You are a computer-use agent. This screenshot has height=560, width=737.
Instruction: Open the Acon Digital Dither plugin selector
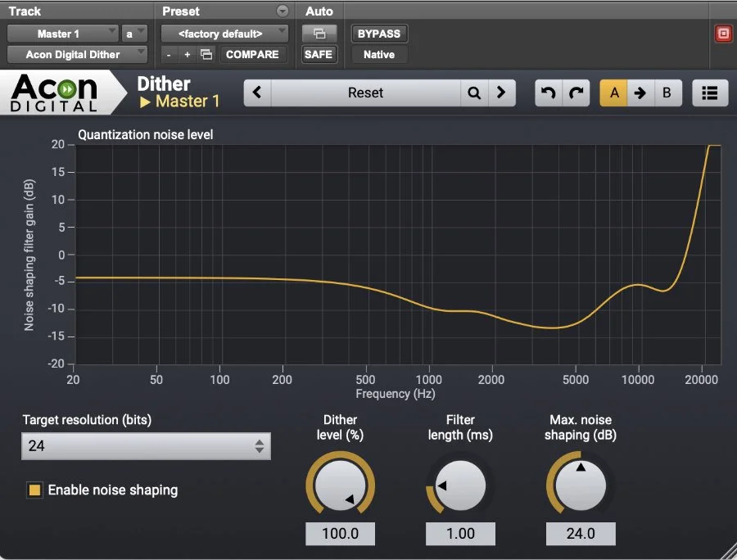coord(76,54)
